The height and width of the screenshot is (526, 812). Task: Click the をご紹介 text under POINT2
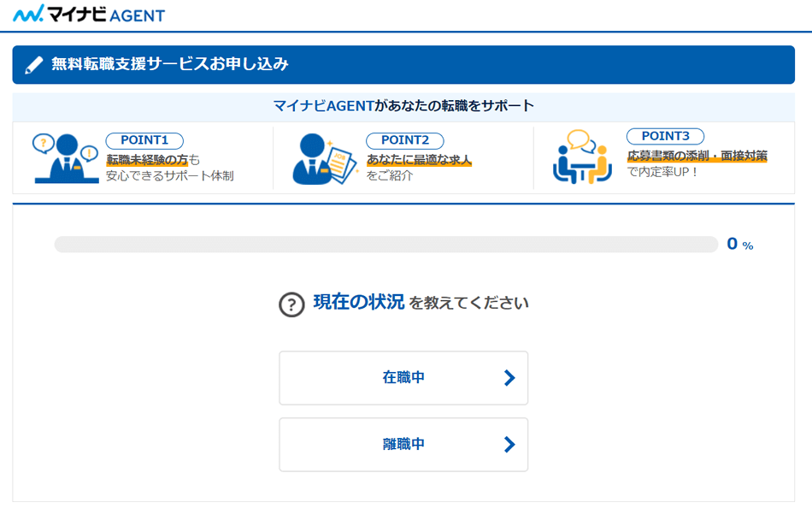pyautogui.click(x=390, y=175)
